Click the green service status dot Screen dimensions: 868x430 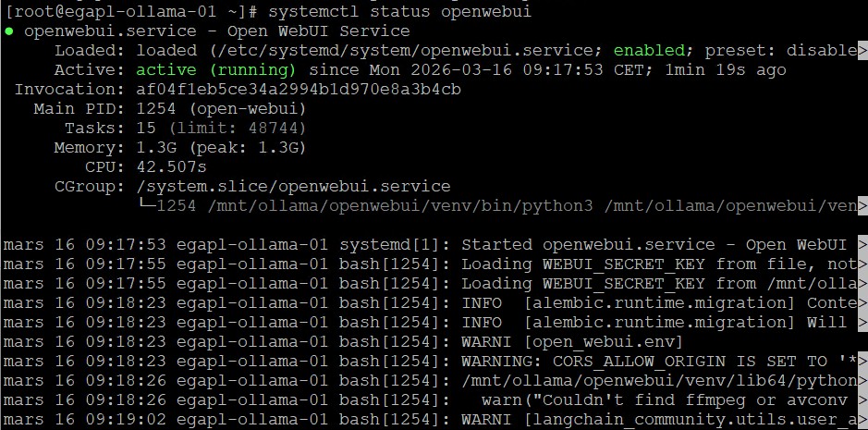[x=10, y=31]
